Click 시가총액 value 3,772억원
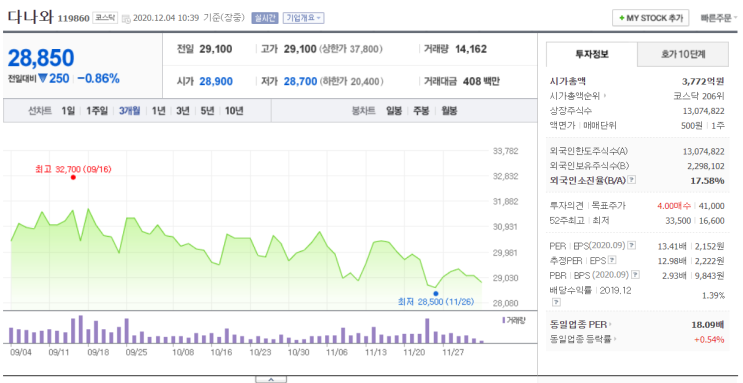The width and height of the screenshot is (743, 383). coord(704,81)
